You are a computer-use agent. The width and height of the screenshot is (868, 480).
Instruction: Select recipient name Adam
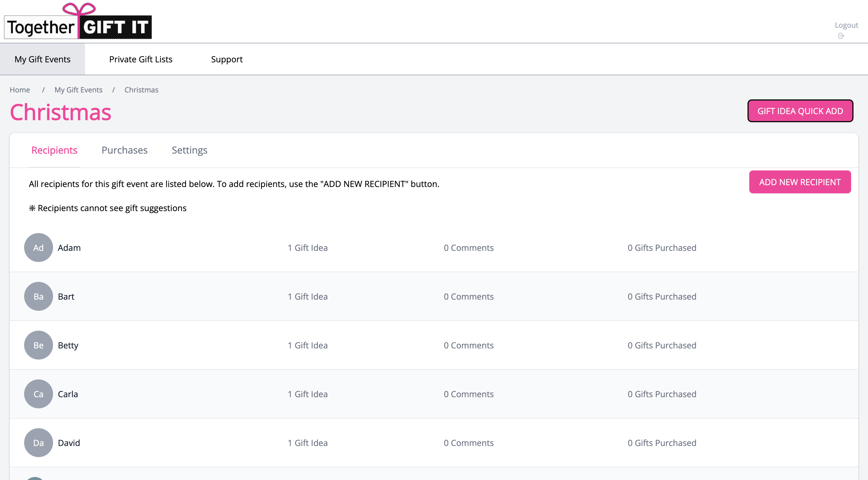[69, 248]
